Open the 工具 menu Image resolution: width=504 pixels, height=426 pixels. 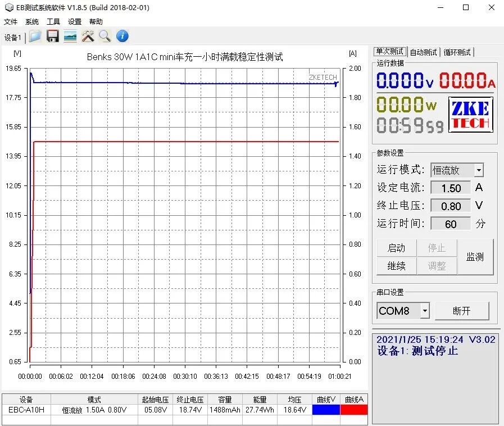coord(53,21)
